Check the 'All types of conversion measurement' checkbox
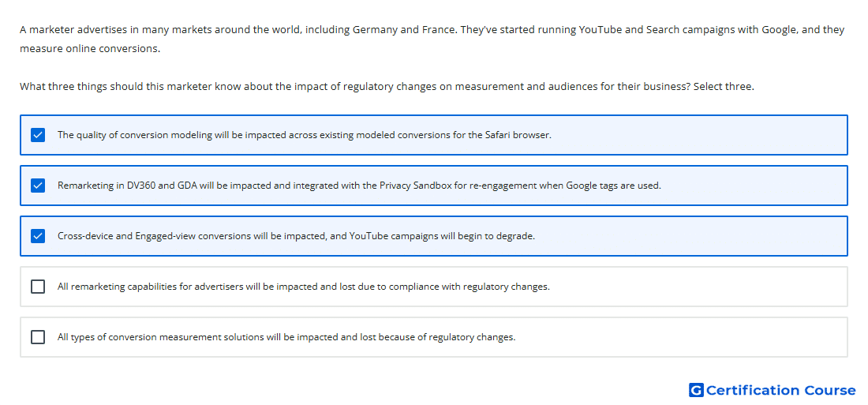Screen dimensions: 868x405 [38, 337]
